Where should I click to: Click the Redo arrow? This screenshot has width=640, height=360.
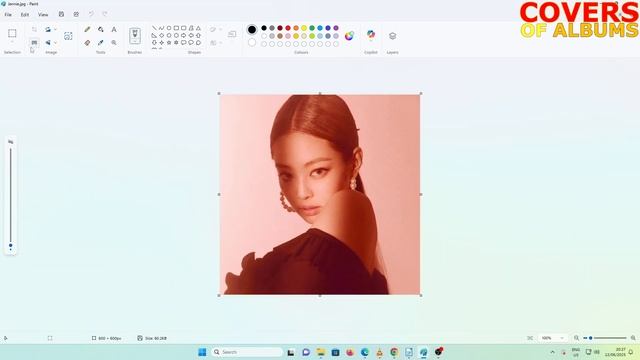pyautogui.click(x=105, y=14)
